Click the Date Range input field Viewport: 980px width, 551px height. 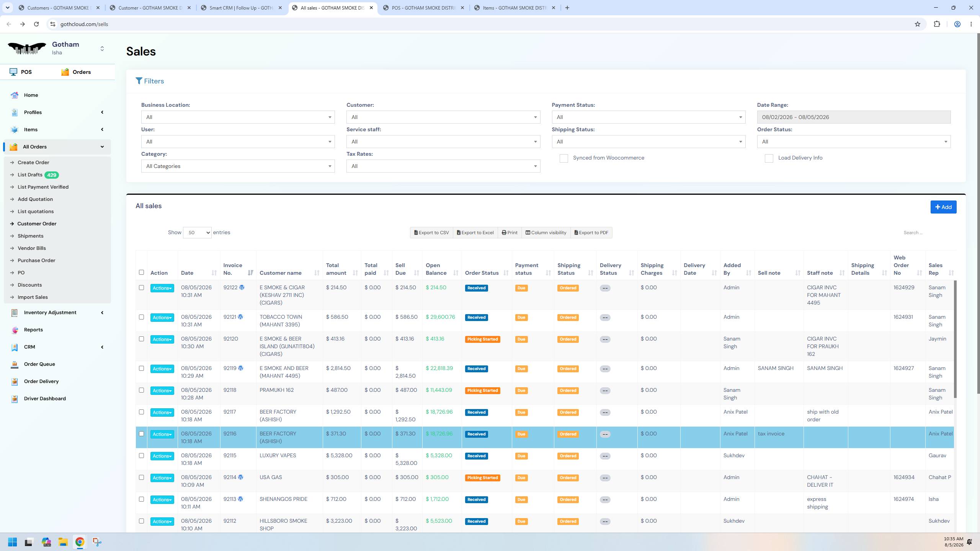(x=854, y=117)
